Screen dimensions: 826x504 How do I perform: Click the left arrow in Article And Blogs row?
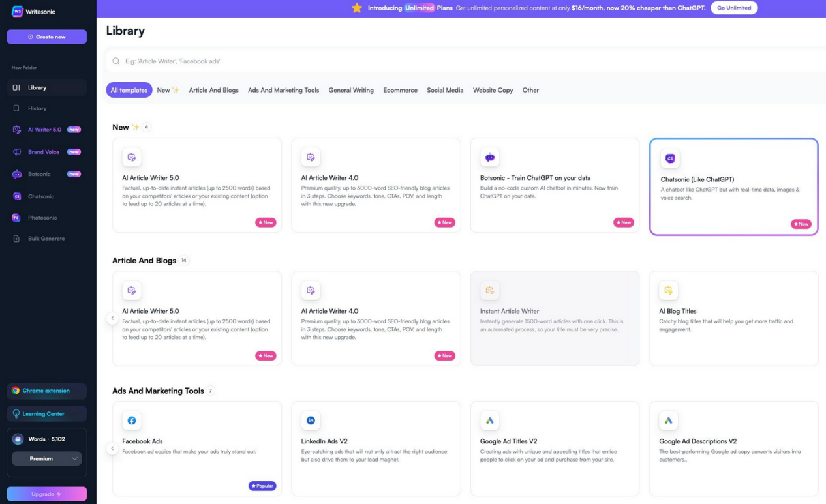[x=112, y=318]
